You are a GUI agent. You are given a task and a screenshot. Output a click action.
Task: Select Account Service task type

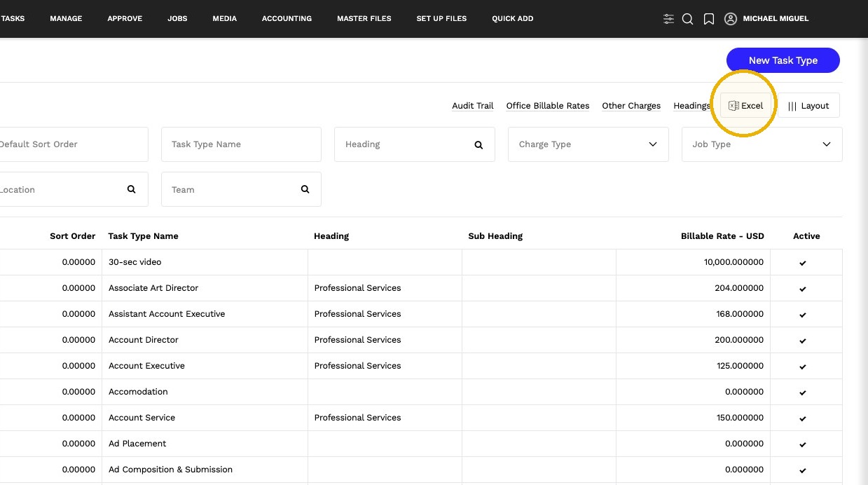[142, 418]
